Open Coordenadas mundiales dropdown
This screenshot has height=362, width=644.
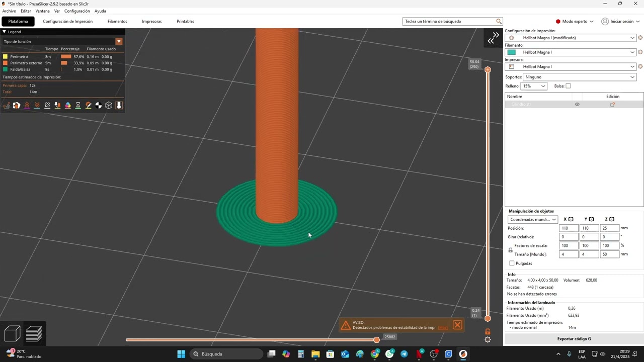[x=533, y=219]
